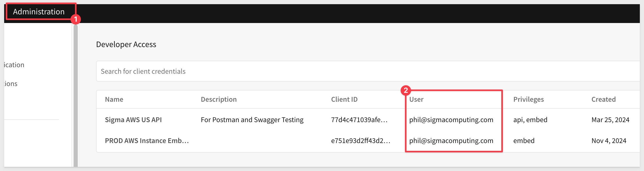Image resolution: width=644 pixels, height=171 pixels.
Task: Click the Description column header
Action: (x=219, y=99)
